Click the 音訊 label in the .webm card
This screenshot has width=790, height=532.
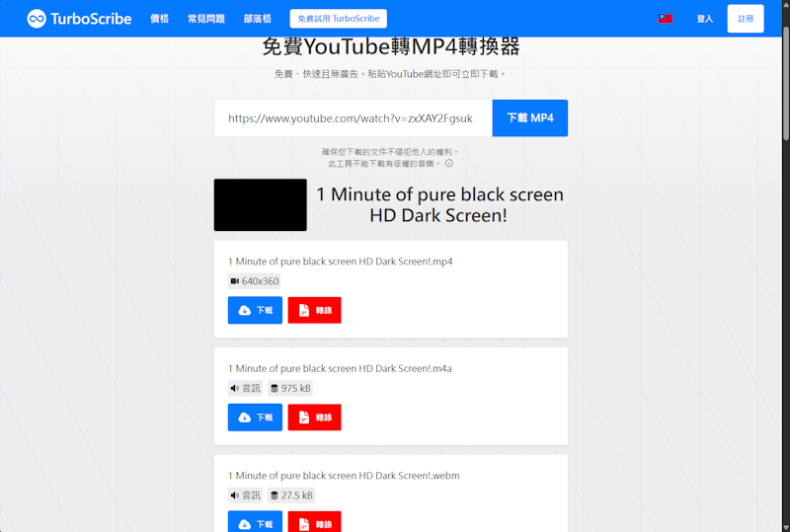pyautogui.click(x=252, y=495)
